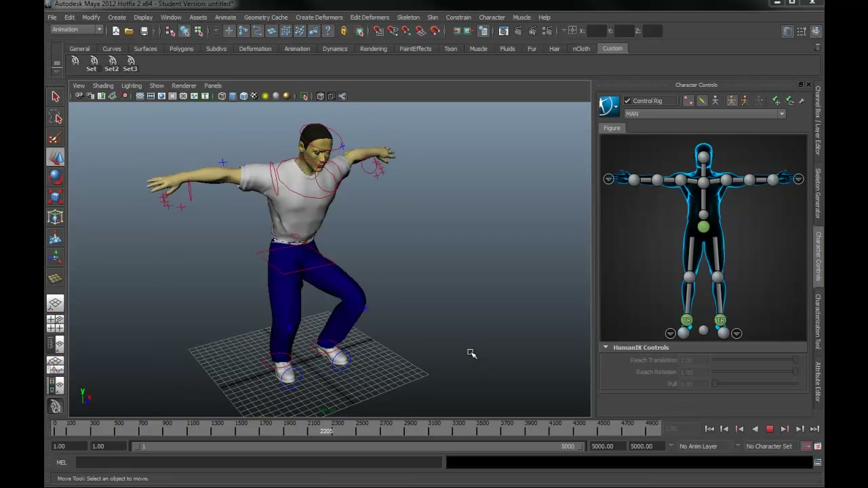Switch to the Custom shelf tab
This screenshot has width=868, height=488.
612,49
